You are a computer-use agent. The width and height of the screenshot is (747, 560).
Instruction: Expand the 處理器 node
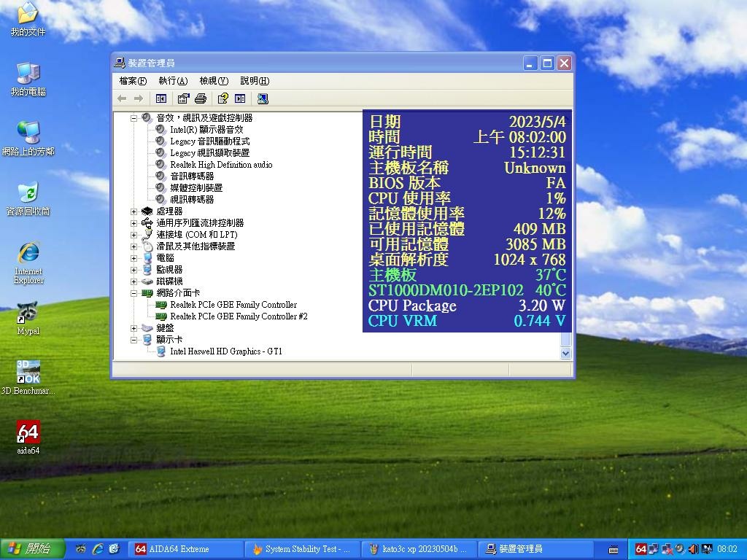coord(134,211)
